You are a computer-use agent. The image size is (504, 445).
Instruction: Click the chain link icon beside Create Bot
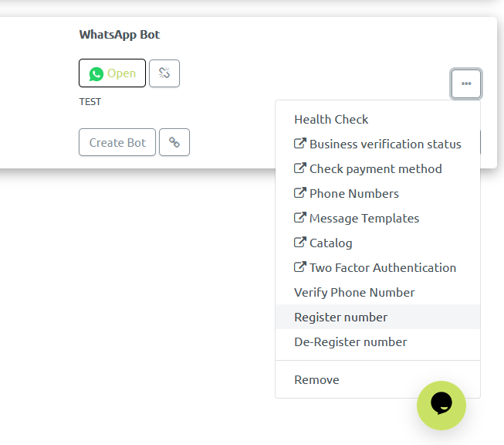[x=174, y=142]
